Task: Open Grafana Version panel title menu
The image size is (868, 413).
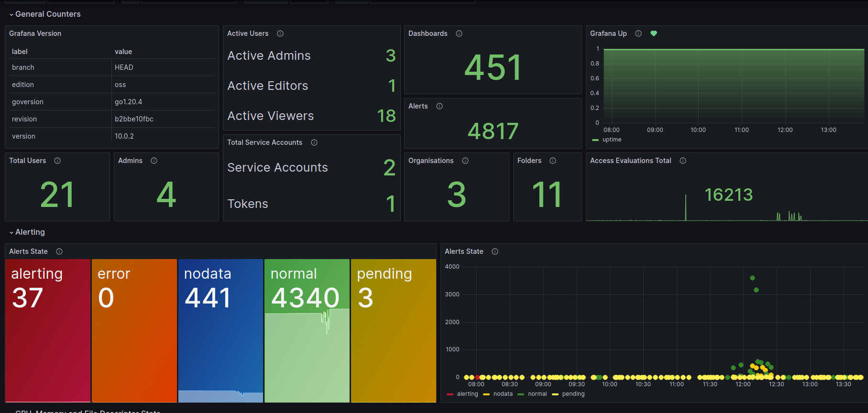Action: click(x=35, y=33)
